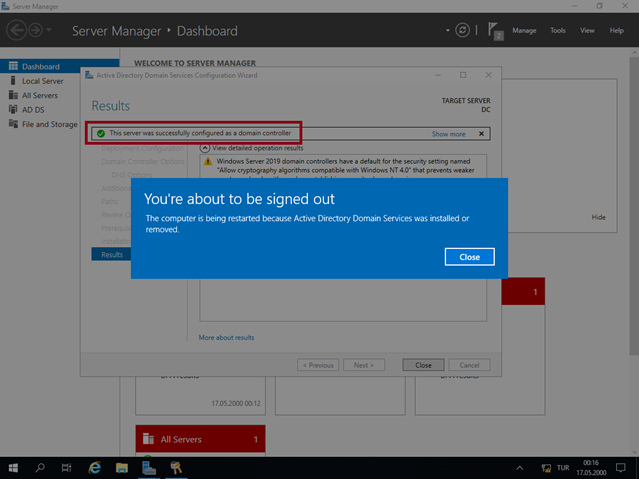This screenshot has width=639, height=479.
Task: Close the sign-out notification dialog
Action: click(x=469, y=257)
